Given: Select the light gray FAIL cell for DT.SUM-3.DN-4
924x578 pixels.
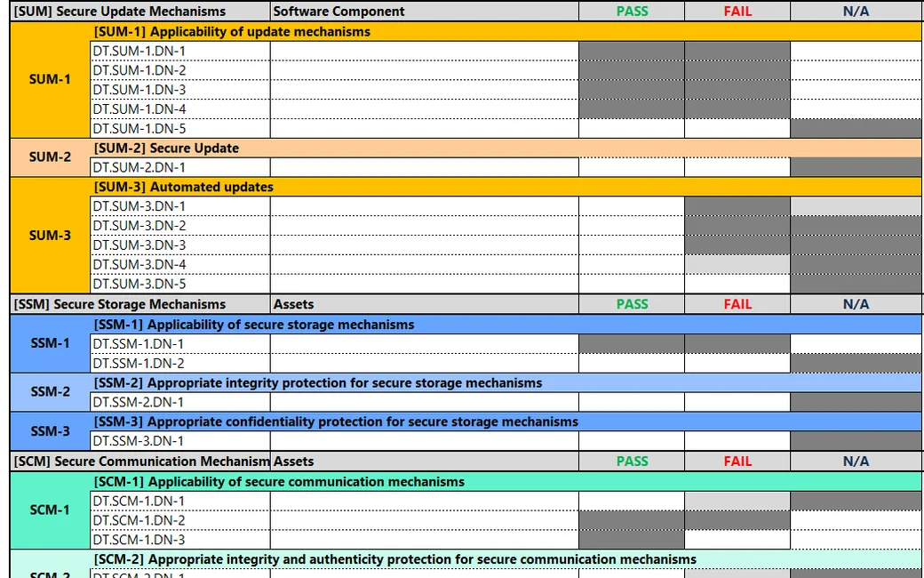Looking at the screenshot, I should [x=737, y=264].
